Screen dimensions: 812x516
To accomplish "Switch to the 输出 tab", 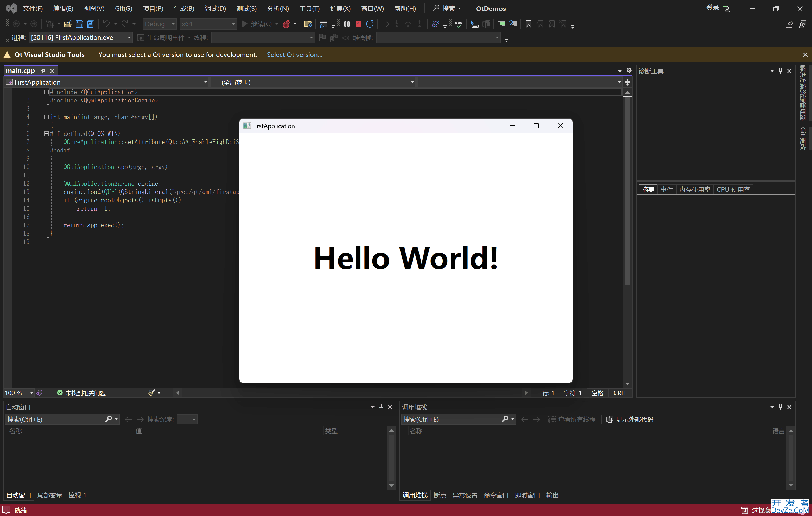I will tap(552, 495).
